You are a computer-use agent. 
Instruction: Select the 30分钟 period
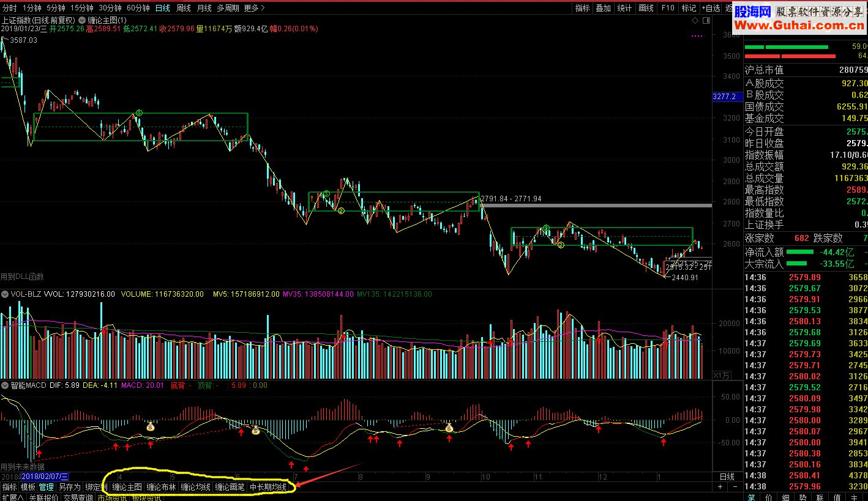tap(110, 8)
